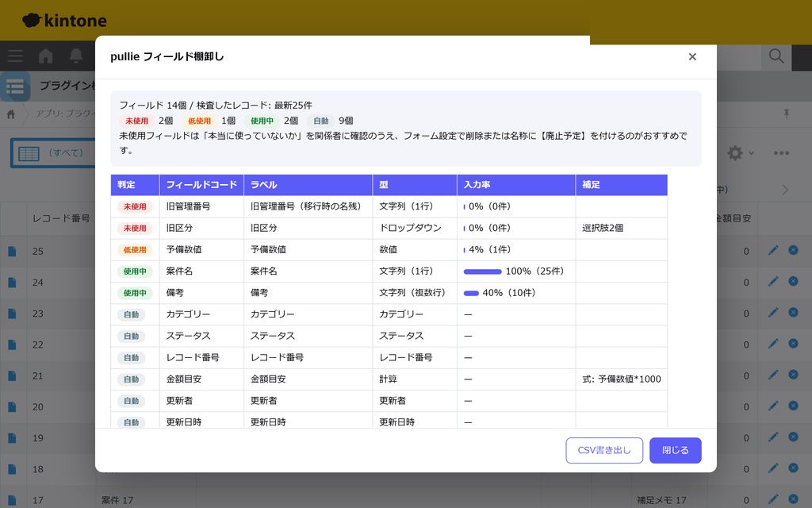Click the 更新者 field code cell
The height and width of the screenshot is (508, 812).
point(201,401)
